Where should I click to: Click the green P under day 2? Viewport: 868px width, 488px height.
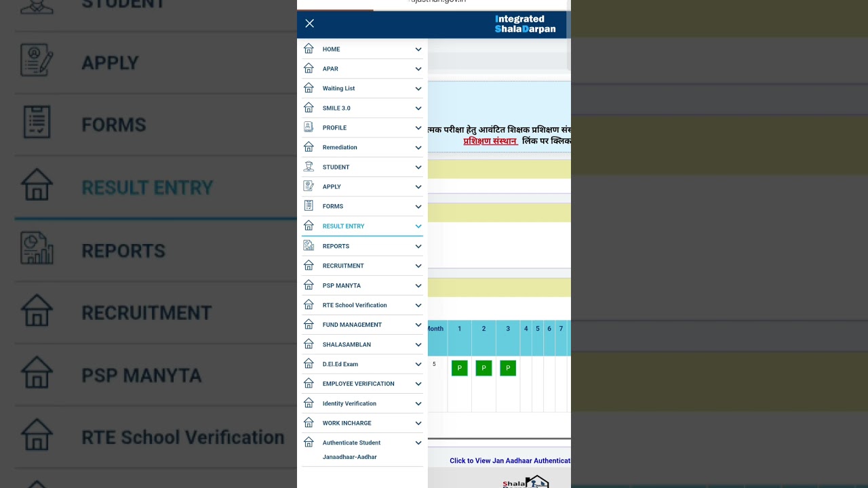(x=484, y=368)
